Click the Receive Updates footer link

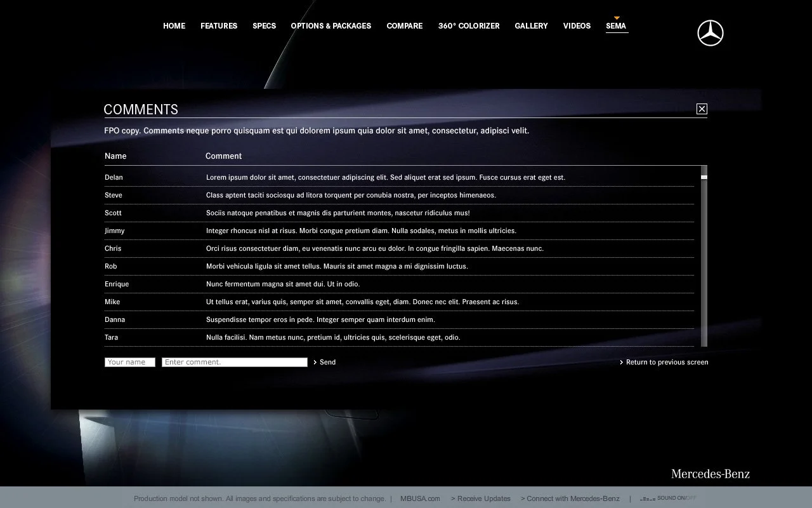click(481, 498)
